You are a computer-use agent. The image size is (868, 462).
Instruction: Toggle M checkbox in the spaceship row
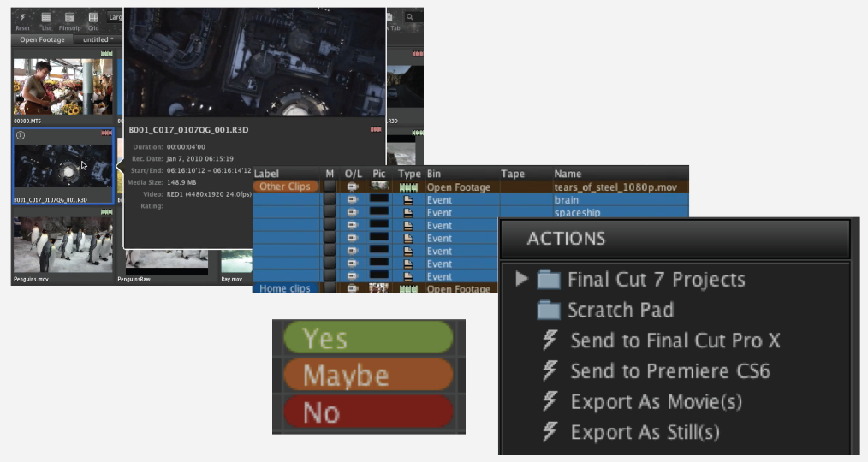coord(330,212)
